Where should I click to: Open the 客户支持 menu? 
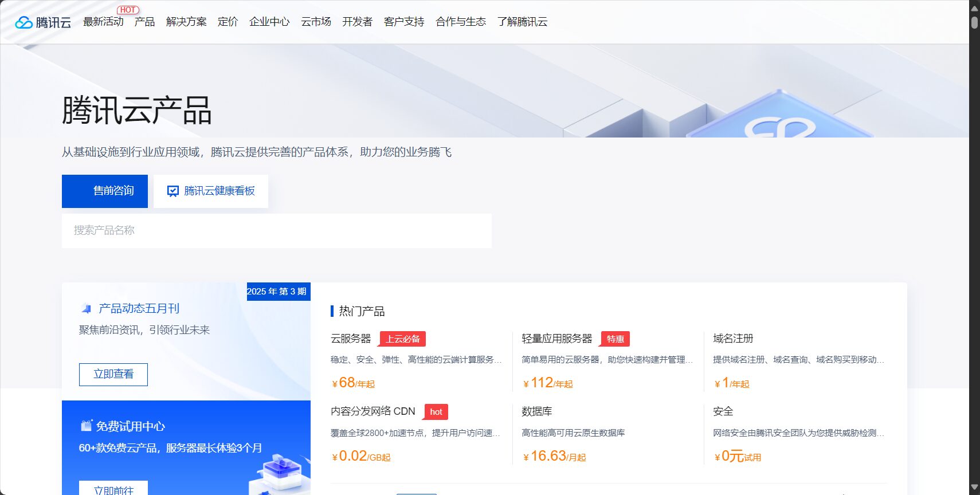pyautogui.click(x=404, y=22)
